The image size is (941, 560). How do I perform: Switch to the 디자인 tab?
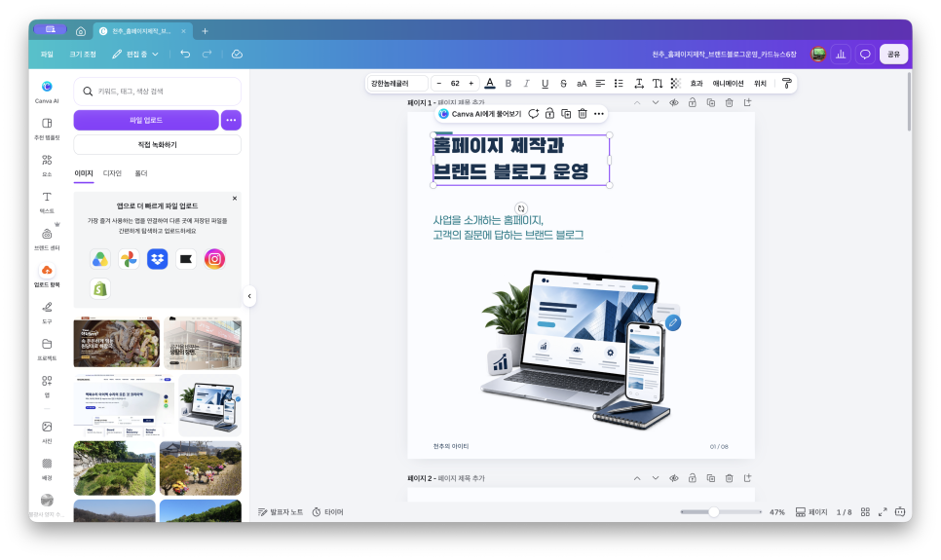pyautogui.click(x=112, y=173)
